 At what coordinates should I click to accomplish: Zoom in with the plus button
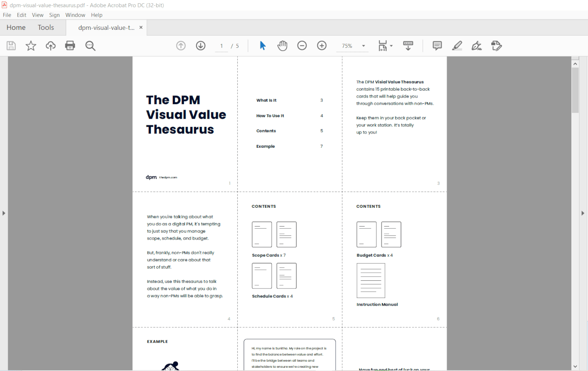pyautogui.click(x=322, y=46)
